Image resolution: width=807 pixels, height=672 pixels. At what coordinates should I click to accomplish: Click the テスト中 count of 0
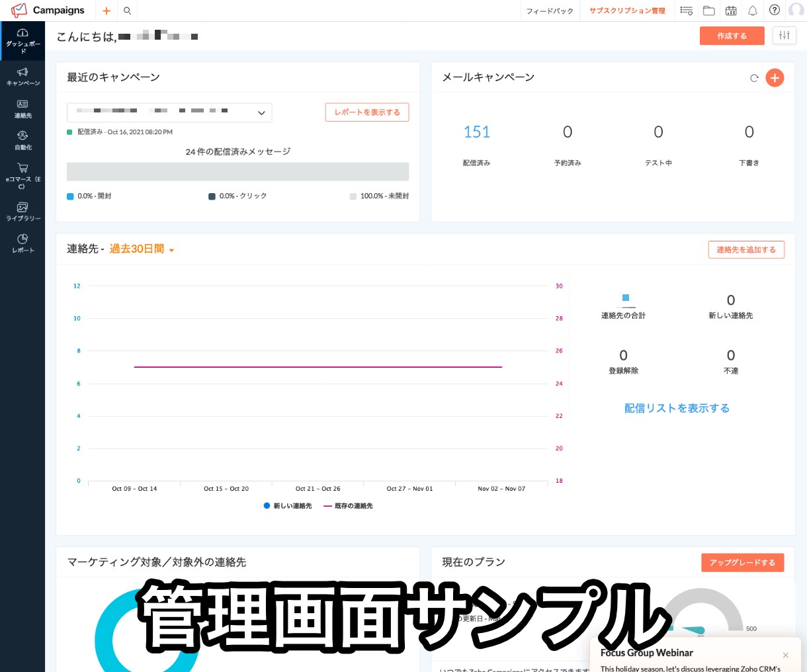click(658, 132)
